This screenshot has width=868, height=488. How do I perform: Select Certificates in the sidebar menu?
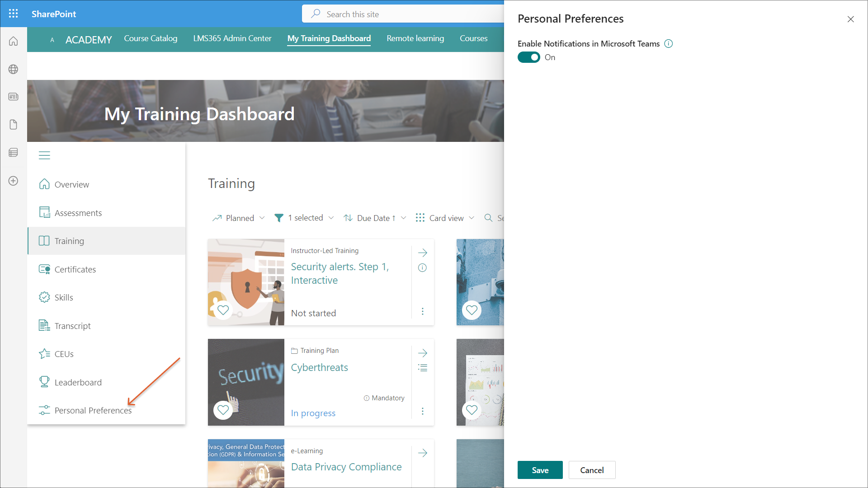coord(75,270)
